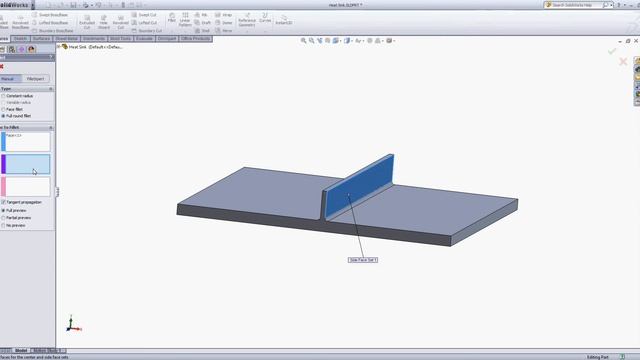Screen dimensions: 640x360
Task: Select the Face fillet type
Action: 12,109
